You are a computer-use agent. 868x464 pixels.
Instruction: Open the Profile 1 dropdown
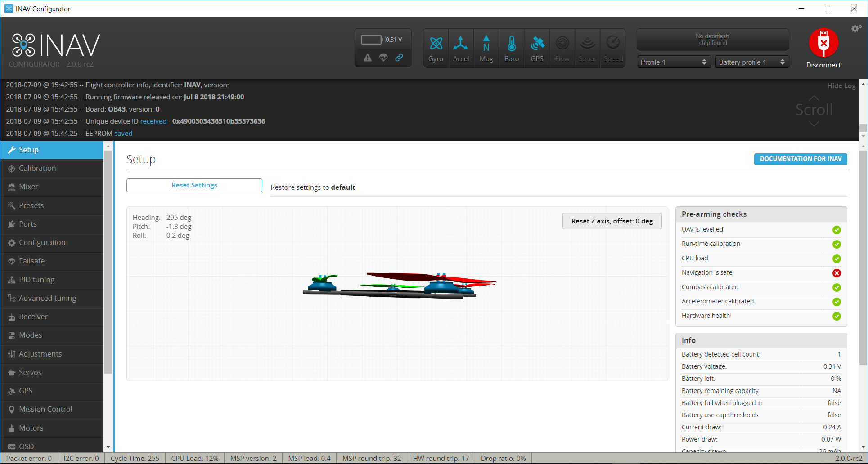click(x=673, y=62)
